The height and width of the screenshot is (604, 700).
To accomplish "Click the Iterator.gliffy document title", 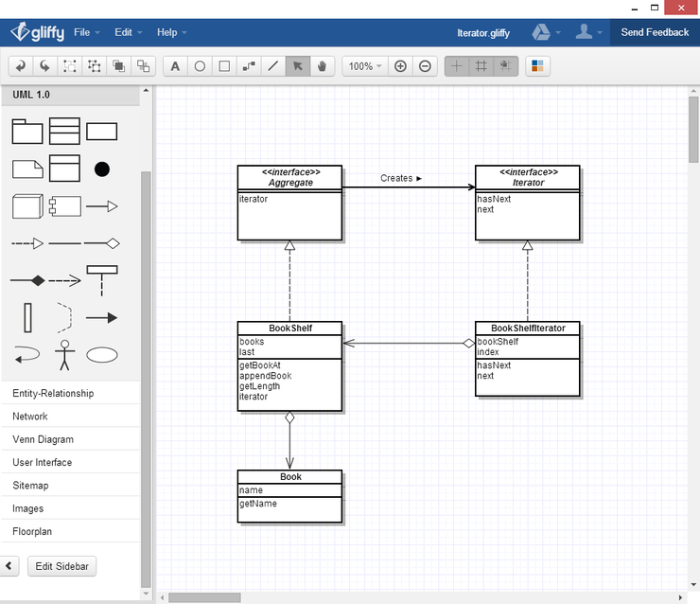I will (x=483, y=33).
